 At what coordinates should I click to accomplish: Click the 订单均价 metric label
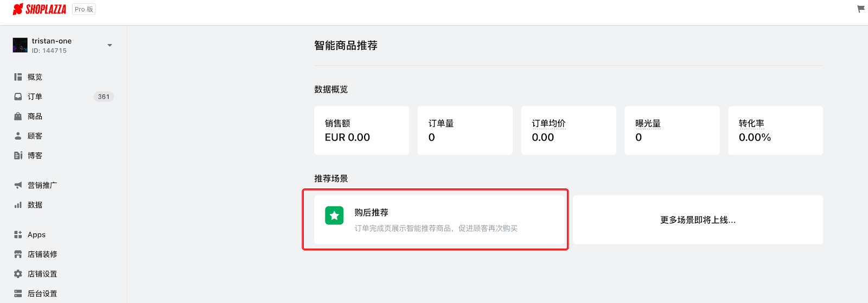pyautogui.click(x=548, y=123)
